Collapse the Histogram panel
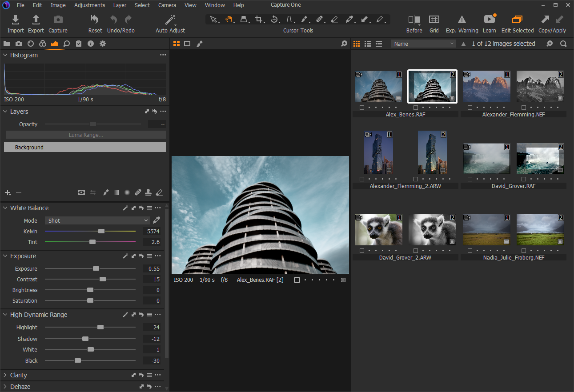 (x=5, y=55)
